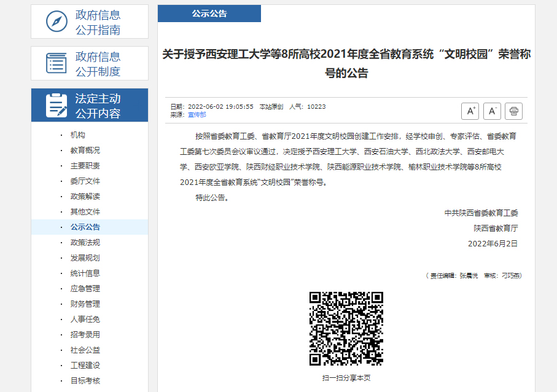Open 政策法规 sidebar entry
Viewport: 557px width, 392px height.
85,243
